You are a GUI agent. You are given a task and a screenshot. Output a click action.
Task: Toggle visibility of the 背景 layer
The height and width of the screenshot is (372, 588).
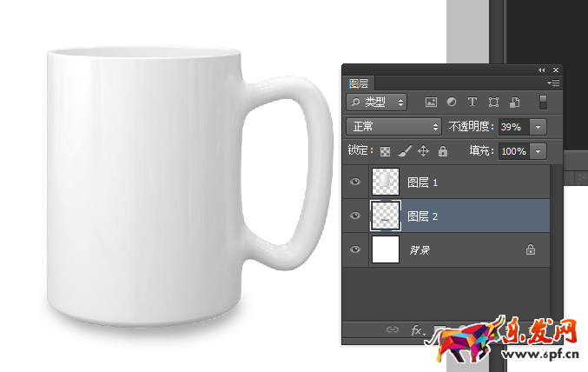(x=355, y=249)
